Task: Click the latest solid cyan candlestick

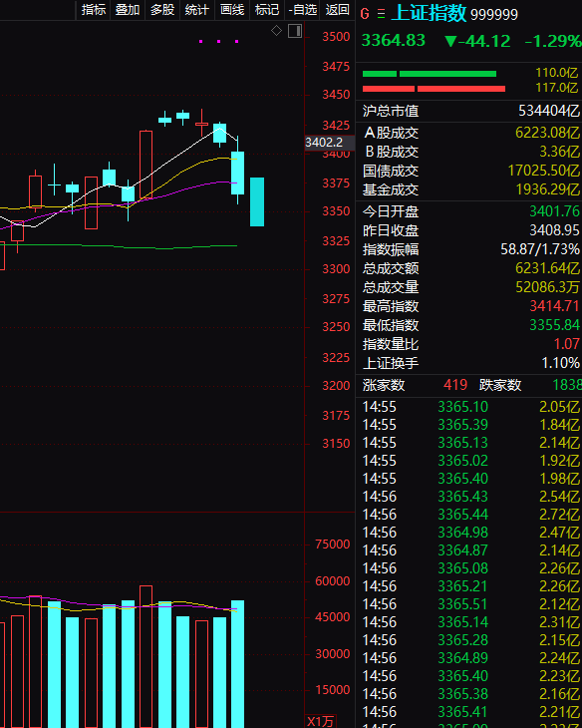Action: point(257,202)
